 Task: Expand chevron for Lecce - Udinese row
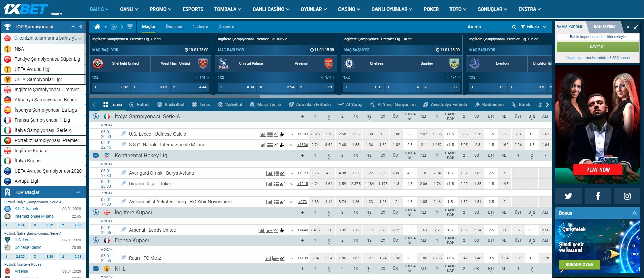tap(291, 134)
